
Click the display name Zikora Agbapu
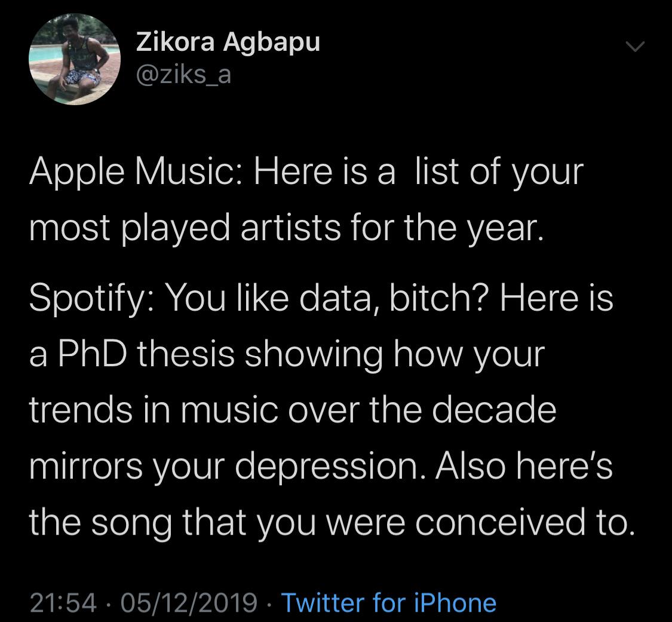pos(228,42)
